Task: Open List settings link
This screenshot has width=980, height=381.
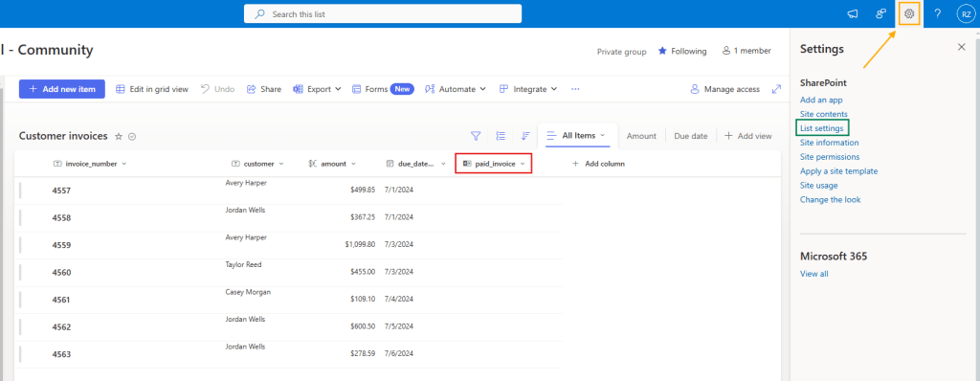Action: (x=822, y=128)
